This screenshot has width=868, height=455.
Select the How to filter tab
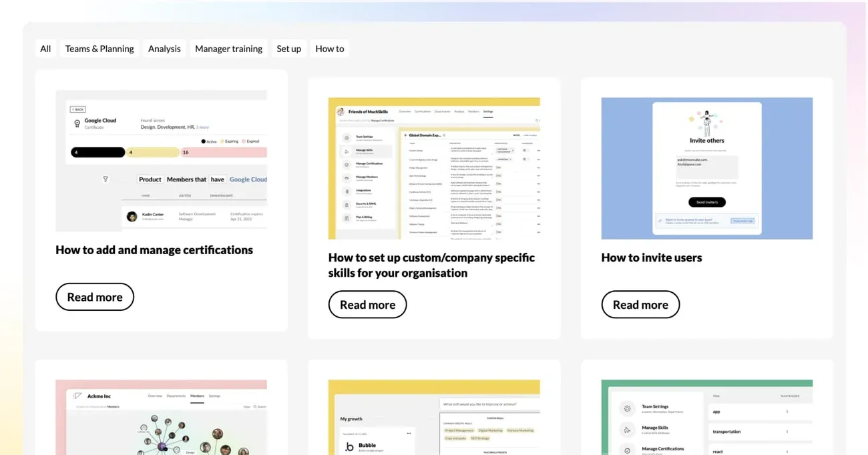point(330,49)
